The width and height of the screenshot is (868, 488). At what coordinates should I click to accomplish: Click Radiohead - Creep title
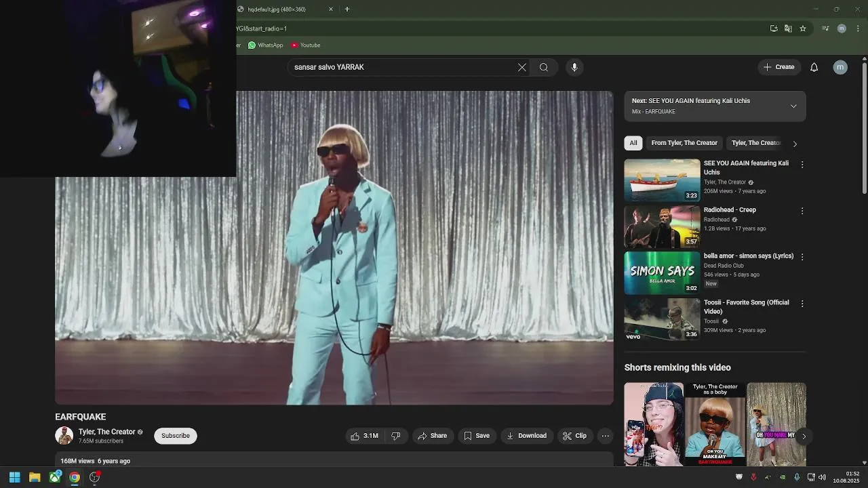tap(730, 210)
